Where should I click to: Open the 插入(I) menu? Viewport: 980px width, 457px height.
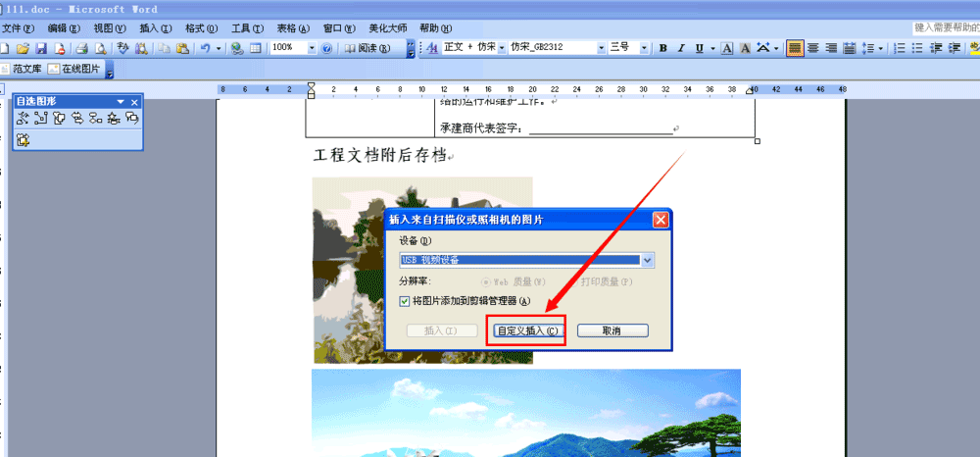point(156,28)
